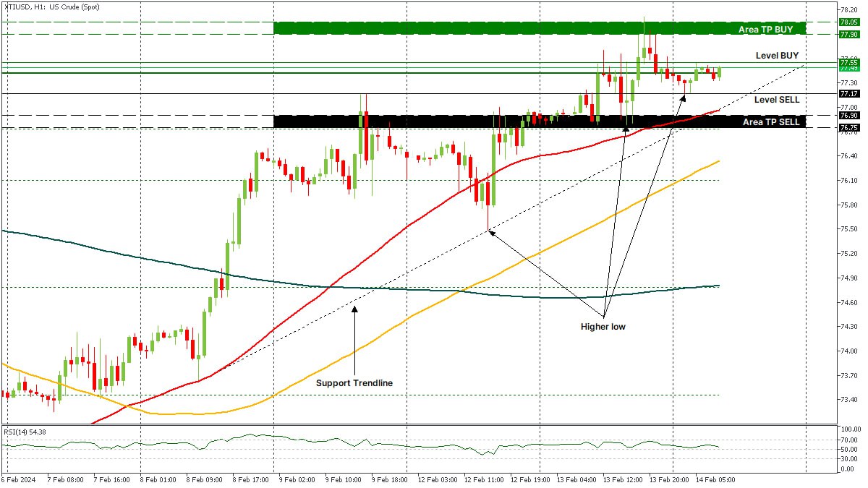Click the 73.70 price axis value
Image resolution: width=868 pixels, height=488 pixels.
click(x=849, y=376)
